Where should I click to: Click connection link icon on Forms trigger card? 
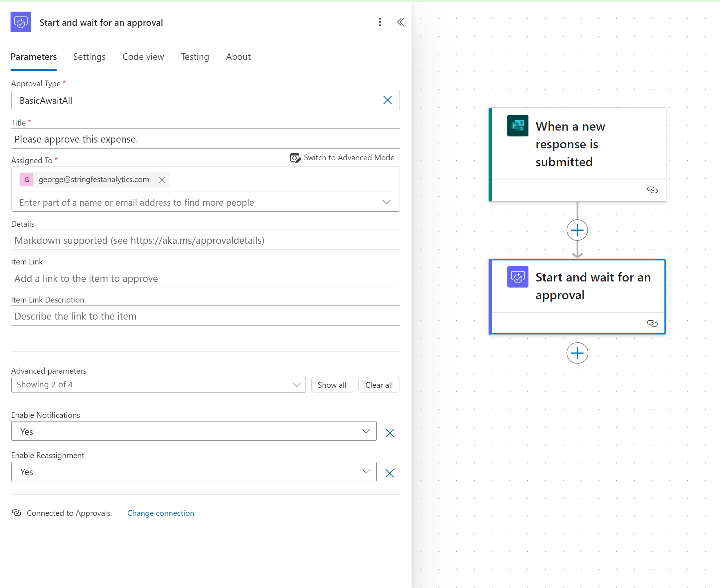[x=652, y=190]
